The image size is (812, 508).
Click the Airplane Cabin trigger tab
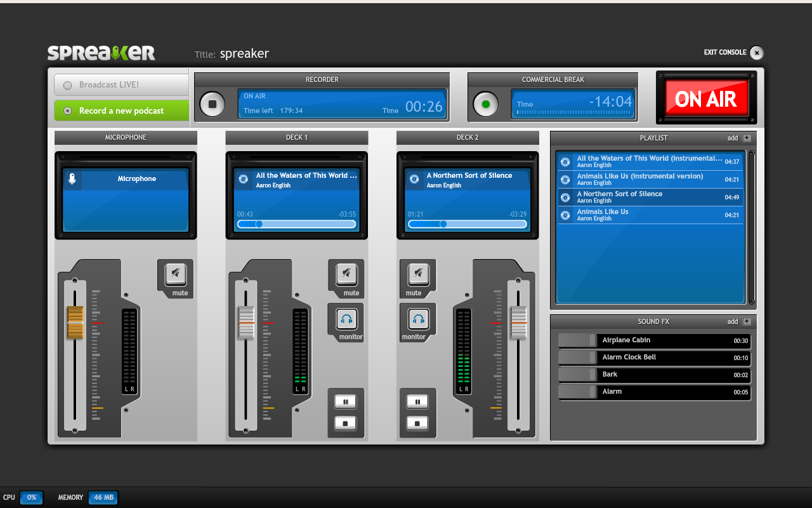click(x=577, y=340)
